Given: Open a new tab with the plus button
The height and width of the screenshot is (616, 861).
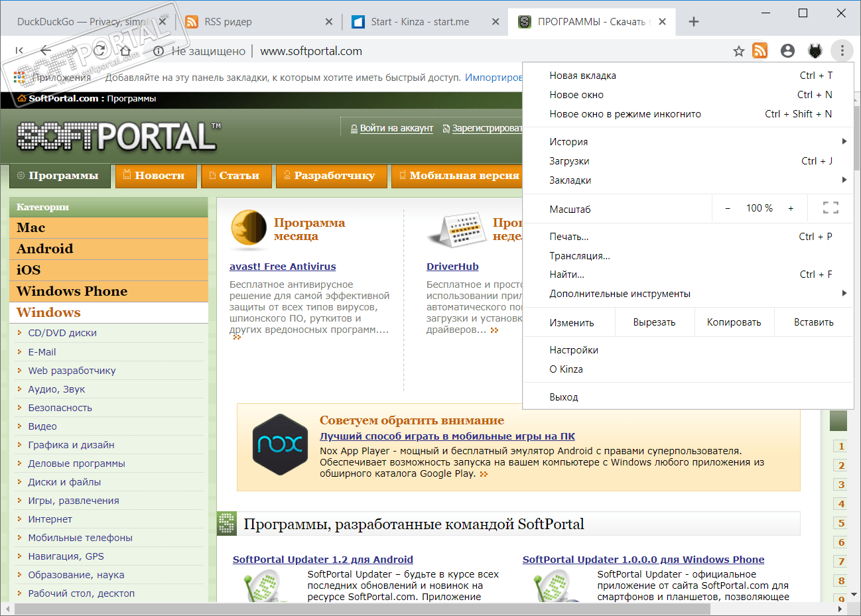Looking at the screenshot, I should [x=694, y=22].
